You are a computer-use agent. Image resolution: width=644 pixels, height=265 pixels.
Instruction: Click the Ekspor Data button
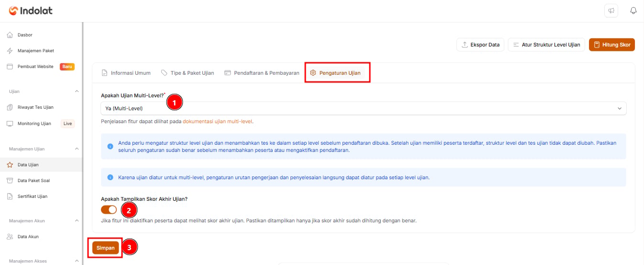[x=480, y=45]
